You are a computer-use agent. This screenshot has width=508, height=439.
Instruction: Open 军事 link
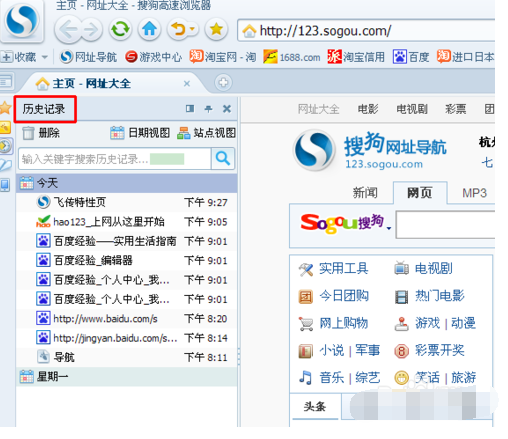point(367,350)
